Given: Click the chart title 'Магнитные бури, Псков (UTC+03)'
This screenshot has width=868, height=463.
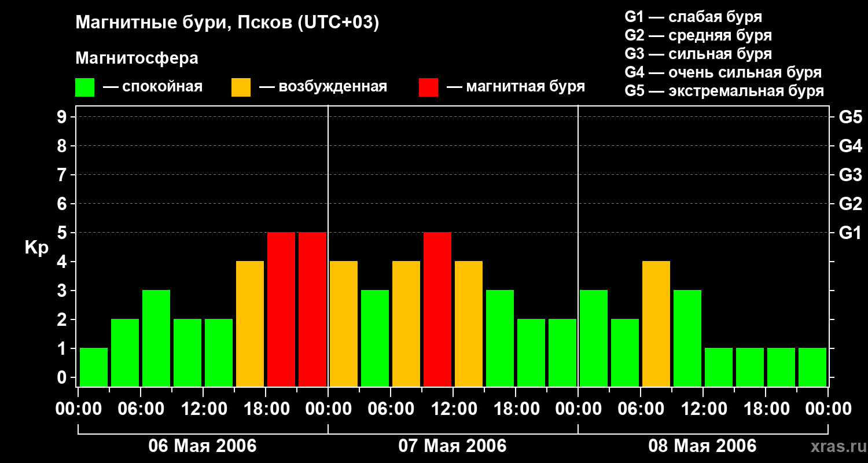Looking at the screenshot, I should pyautogui.click(x=227, y=23).
